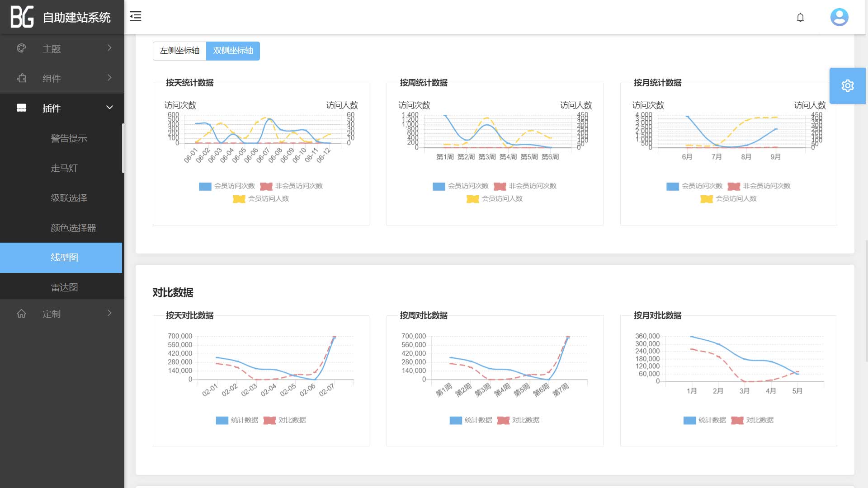Image resolution: width=868 pixels, height=488 pixels.
Task: Click the palette icon beside 主题
Action: click(21, 48)
